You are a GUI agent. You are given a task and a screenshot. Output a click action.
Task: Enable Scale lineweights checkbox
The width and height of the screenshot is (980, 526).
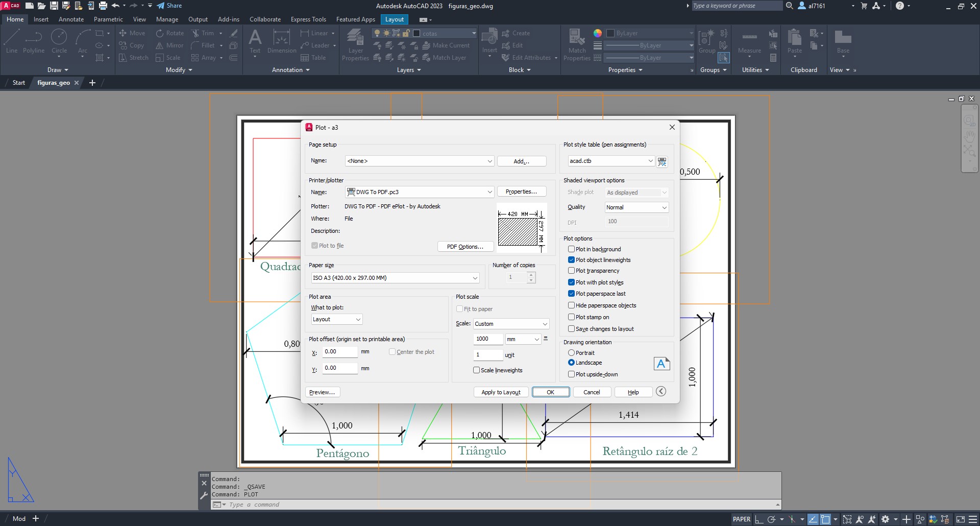476,370
